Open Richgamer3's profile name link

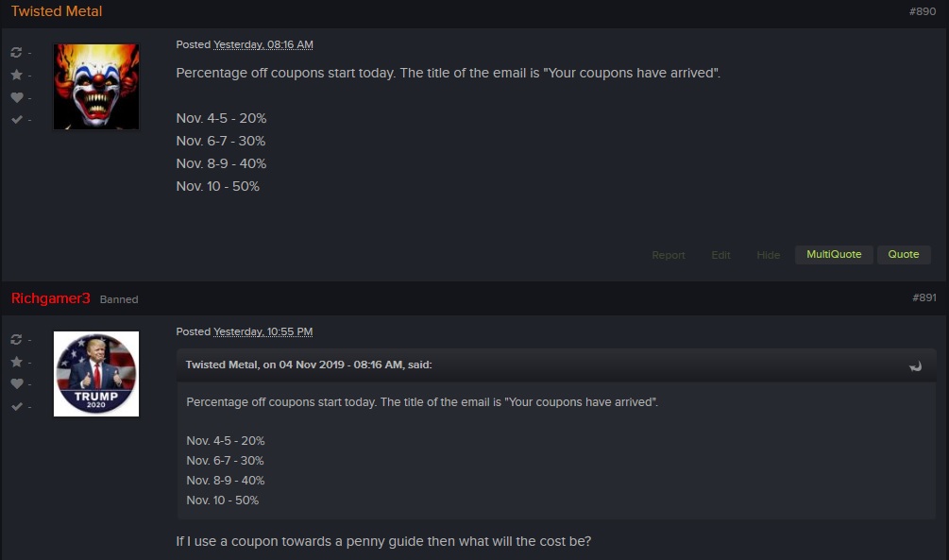[x=50, y=298]
